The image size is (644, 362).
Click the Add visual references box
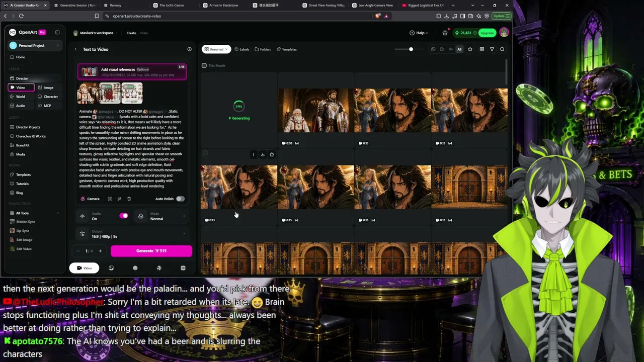click(x=132, y=71)
